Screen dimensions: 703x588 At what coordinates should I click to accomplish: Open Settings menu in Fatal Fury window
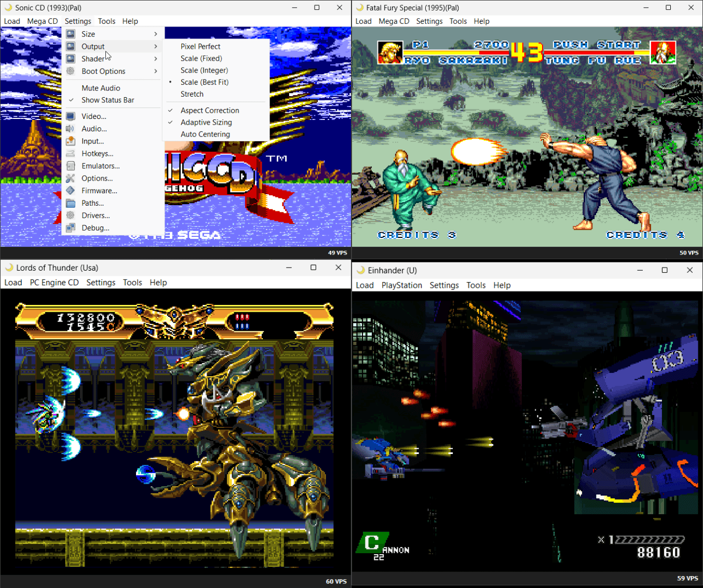point(429,21)
